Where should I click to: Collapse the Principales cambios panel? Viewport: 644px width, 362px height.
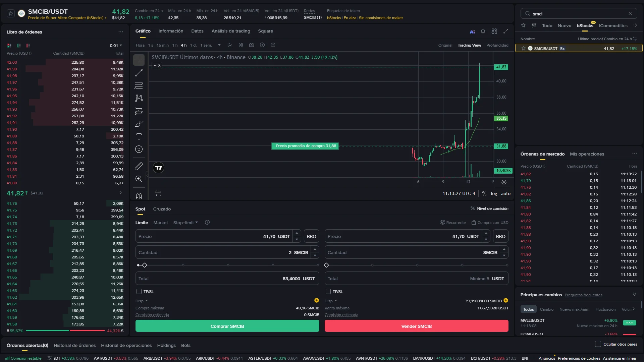(x=635, y=294)
